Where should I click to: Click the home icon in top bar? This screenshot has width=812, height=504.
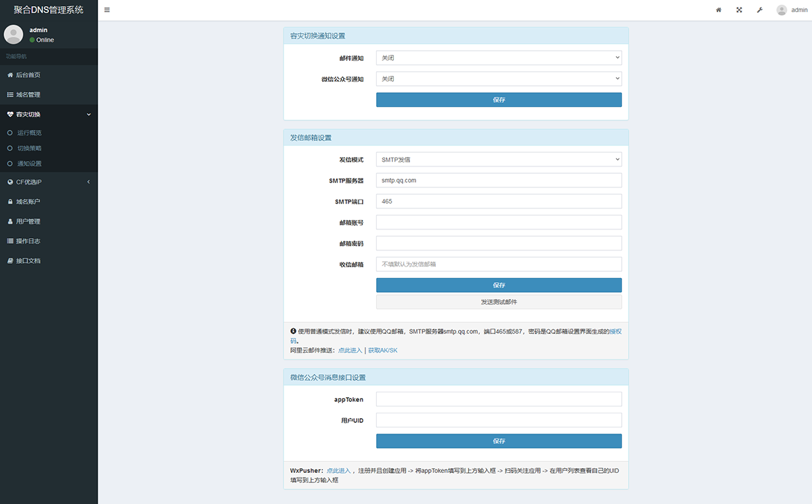pos(718,10)
